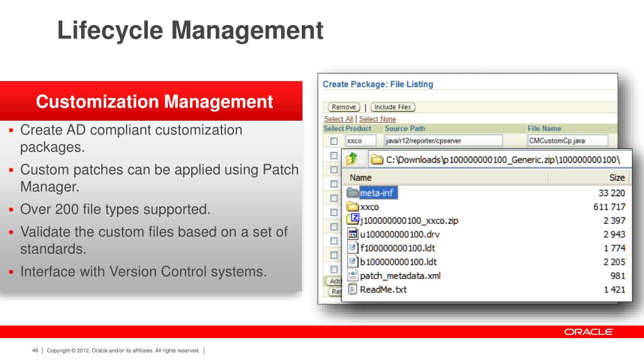Click the patch_metadata.xml file icon
The height and width of the screenshot is (362, 644).
point(353,275)
